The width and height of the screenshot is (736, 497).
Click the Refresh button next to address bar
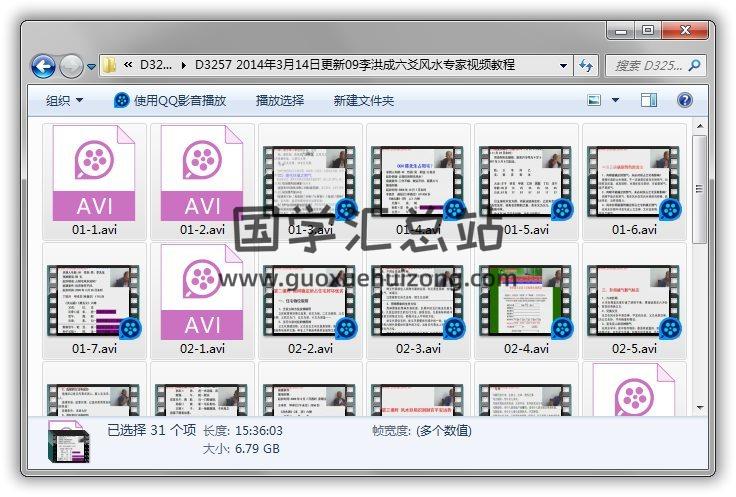point(586,66)
